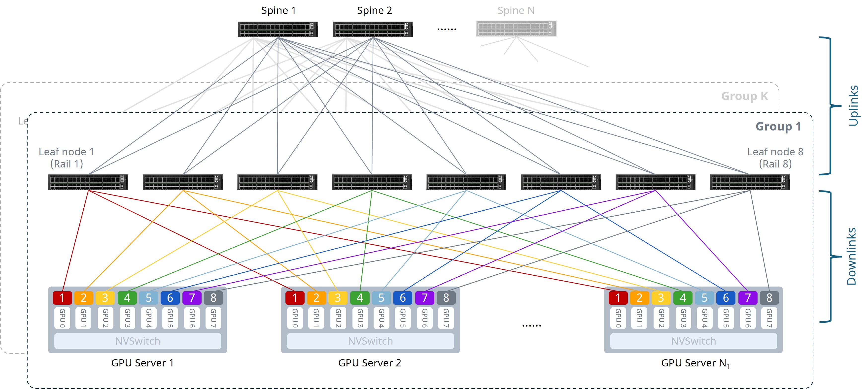Select the leaf switch with light blue downlinks
Screen dimensions: 868x389
coord(466,182)
